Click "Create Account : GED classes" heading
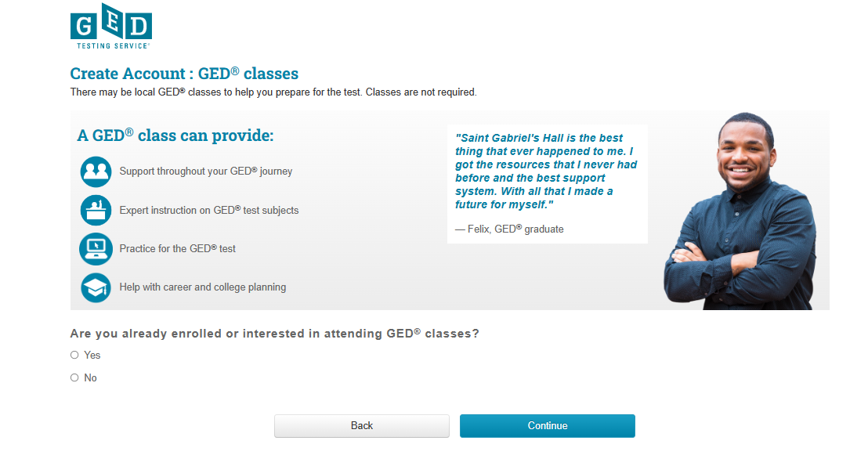This screenshot has width=868, height=455. click(184, 74)
